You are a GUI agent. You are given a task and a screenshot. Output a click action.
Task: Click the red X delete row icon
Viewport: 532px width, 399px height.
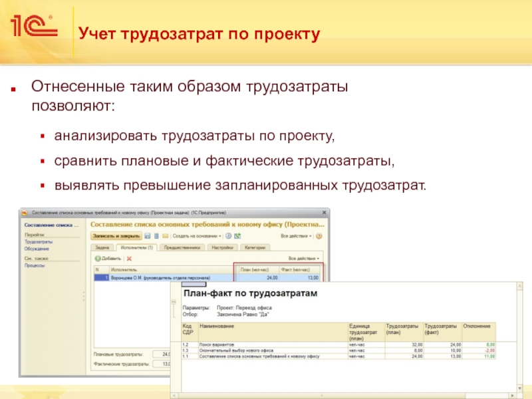[129, 259]
